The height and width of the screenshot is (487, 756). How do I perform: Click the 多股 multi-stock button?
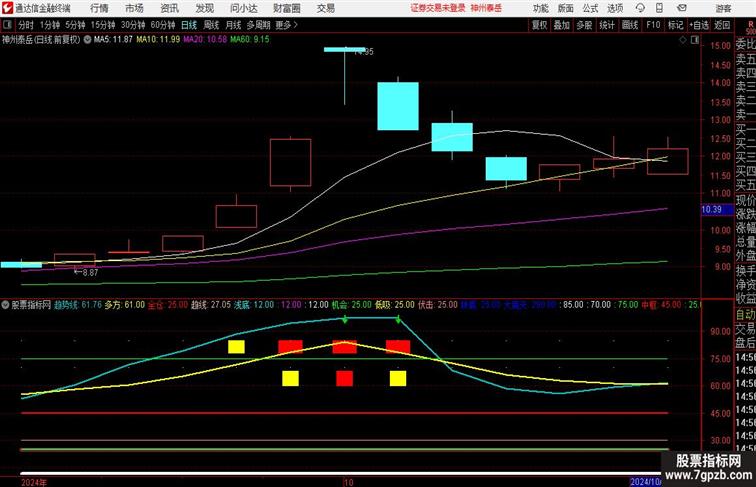pos(584,25)
